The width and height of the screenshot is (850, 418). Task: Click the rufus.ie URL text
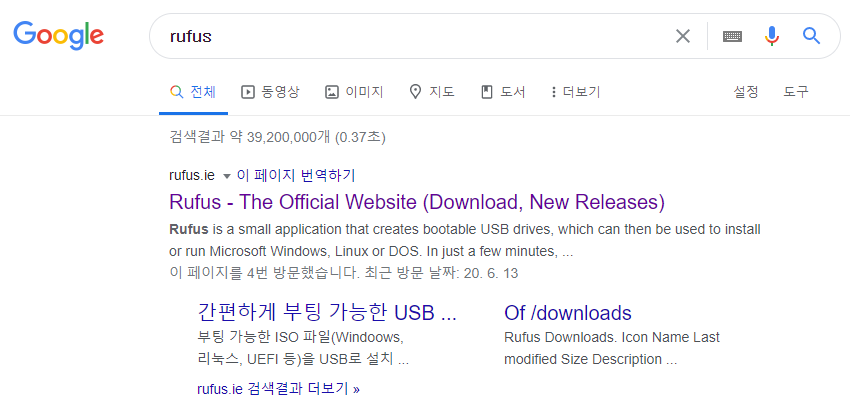[192, 176]
